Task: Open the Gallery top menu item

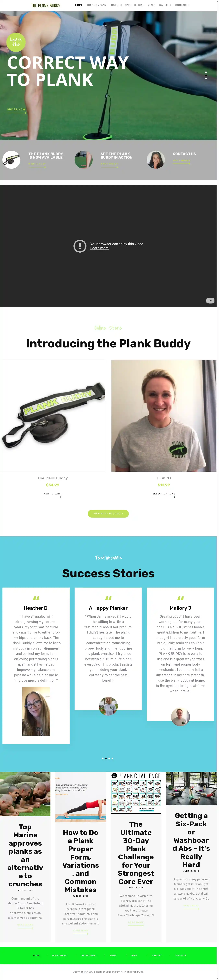Action: tap(165, 5)
